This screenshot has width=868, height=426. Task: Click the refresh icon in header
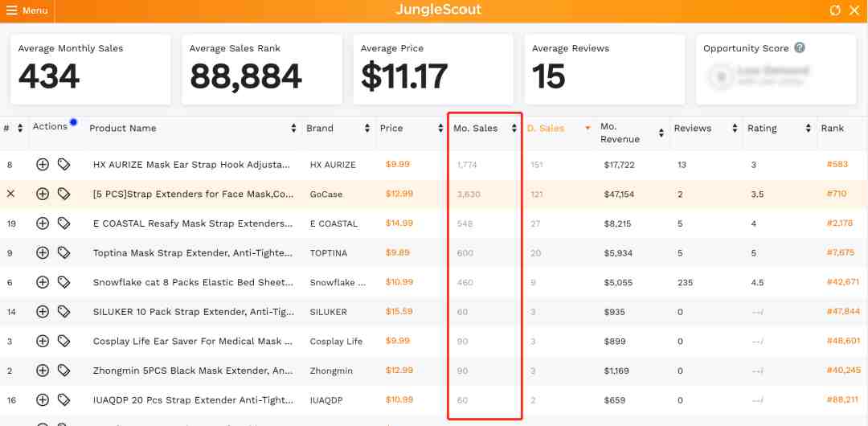pyautogui.click(x=835, y=10)
